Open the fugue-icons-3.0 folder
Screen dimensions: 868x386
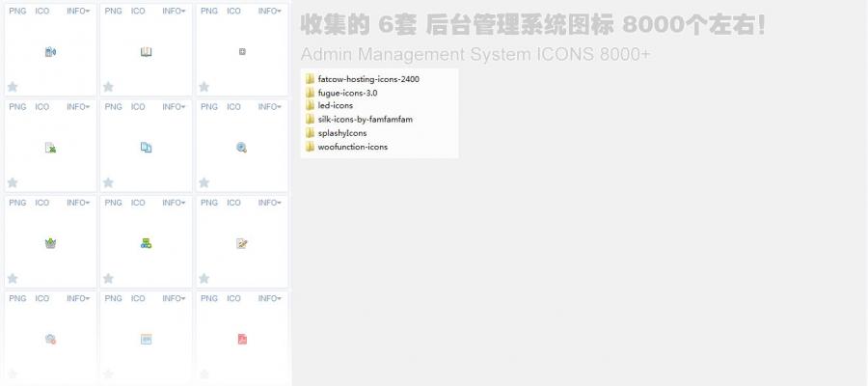(x=341, y=93)
